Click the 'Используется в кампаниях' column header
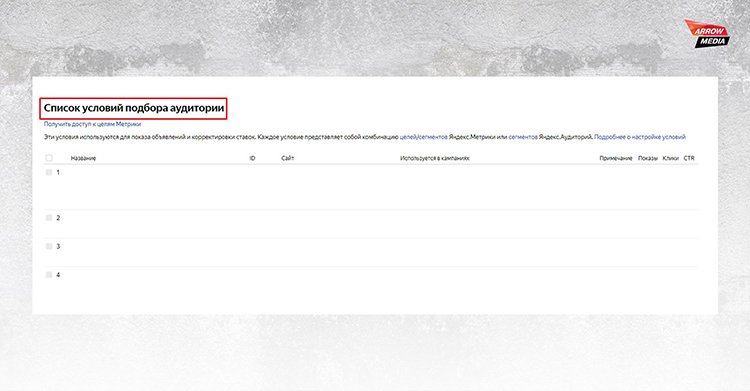 (x=435, y=158)
